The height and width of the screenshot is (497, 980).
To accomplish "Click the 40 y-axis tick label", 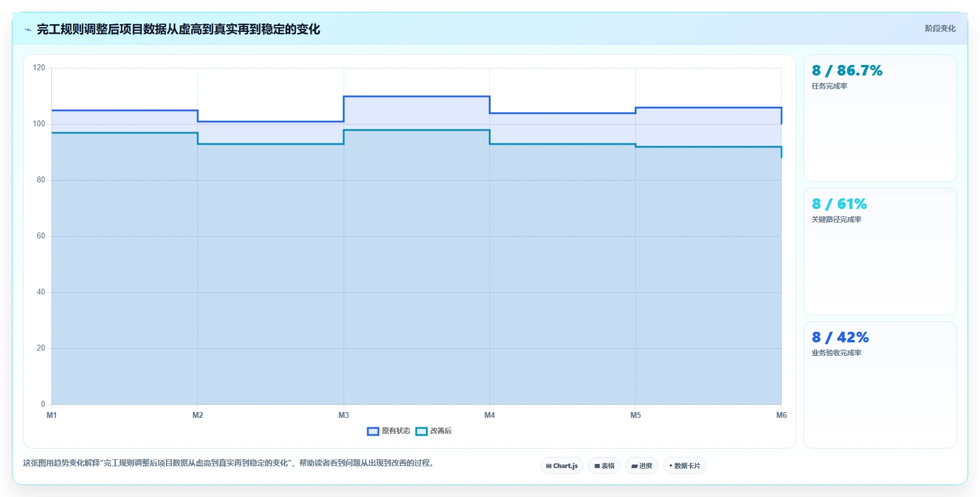I will (x=41, y=292).
